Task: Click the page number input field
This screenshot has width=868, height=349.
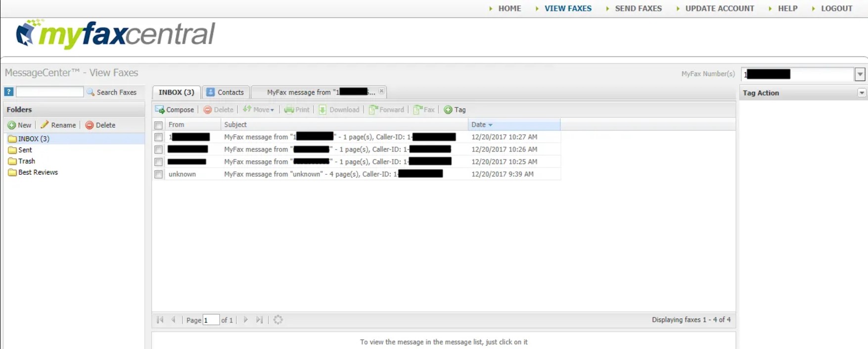Action: pos(211,320)
